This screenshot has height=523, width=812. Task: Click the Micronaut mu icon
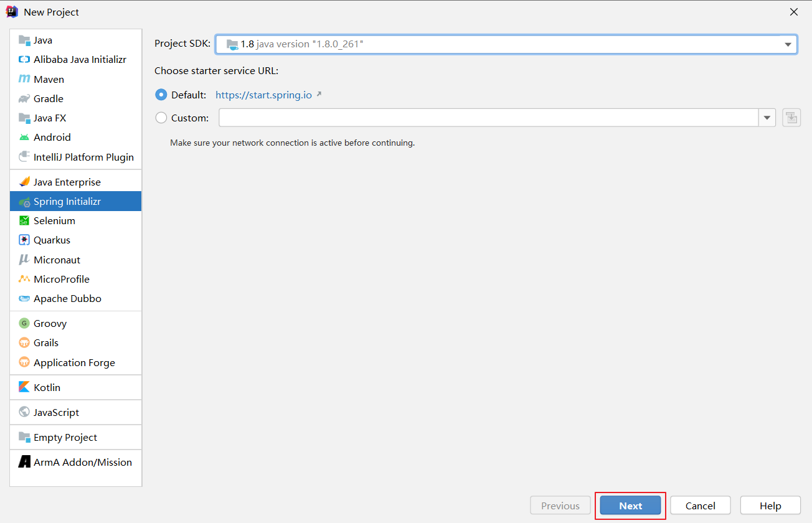pos(24,260)
